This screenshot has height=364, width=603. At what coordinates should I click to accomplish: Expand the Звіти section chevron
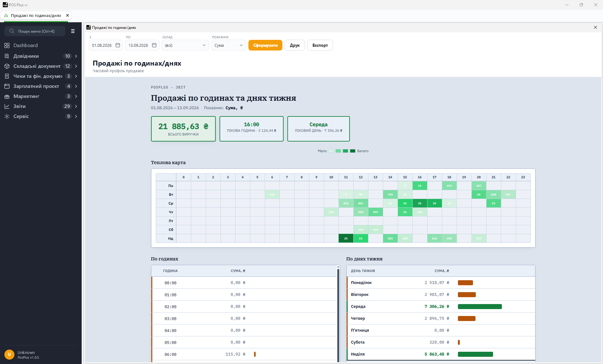[76, 106]
